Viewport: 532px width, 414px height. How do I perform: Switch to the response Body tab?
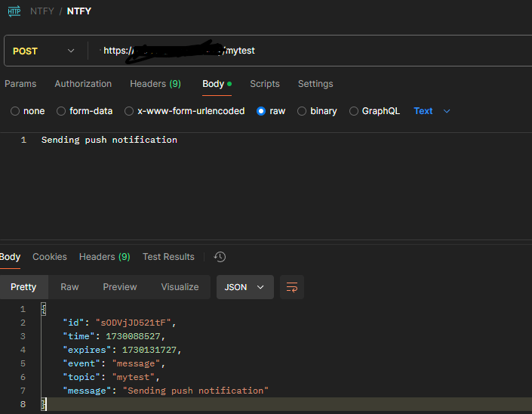pyautogui.click(x=10, y=257)
